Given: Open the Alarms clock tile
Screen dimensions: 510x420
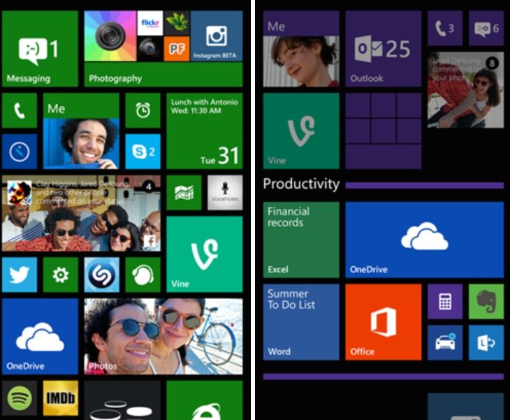Looking at the screenshot, I should coord(143,110).
